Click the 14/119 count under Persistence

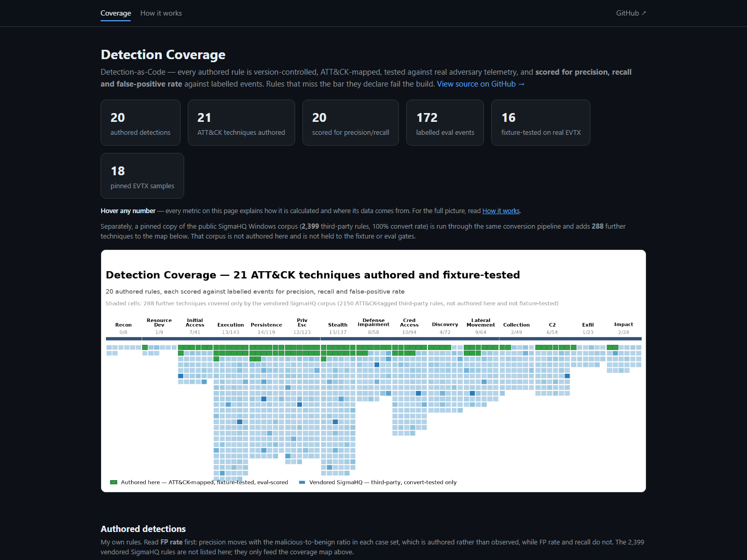(x=267, y=332)
